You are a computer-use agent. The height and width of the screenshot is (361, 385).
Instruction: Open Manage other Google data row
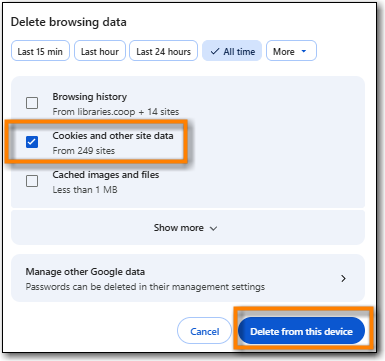(x=188, y=278)
